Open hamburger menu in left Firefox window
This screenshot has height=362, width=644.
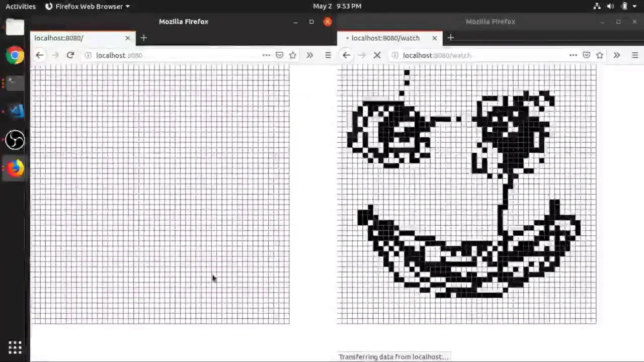pos(328,55)
